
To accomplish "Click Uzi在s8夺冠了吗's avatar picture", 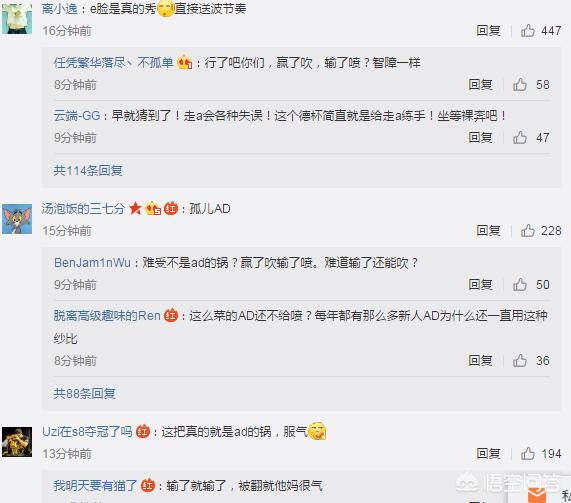I will pos(17,442).
